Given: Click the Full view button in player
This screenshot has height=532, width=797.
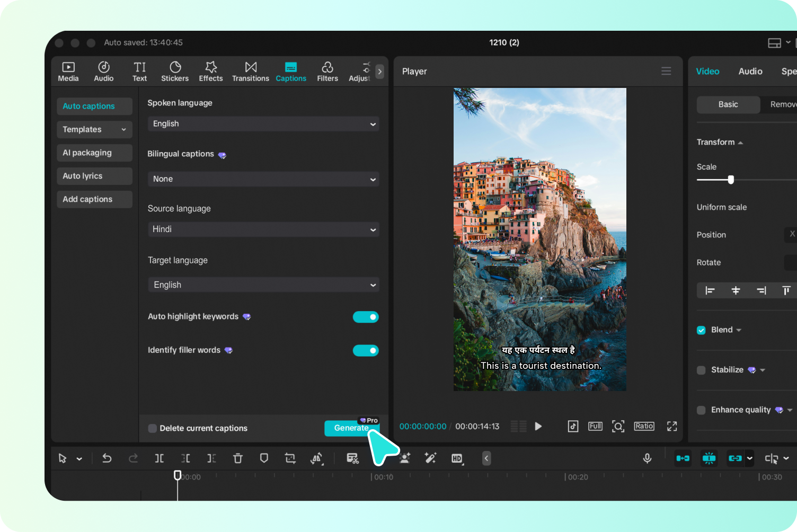Looking at the screenshot, I should 595,426.
